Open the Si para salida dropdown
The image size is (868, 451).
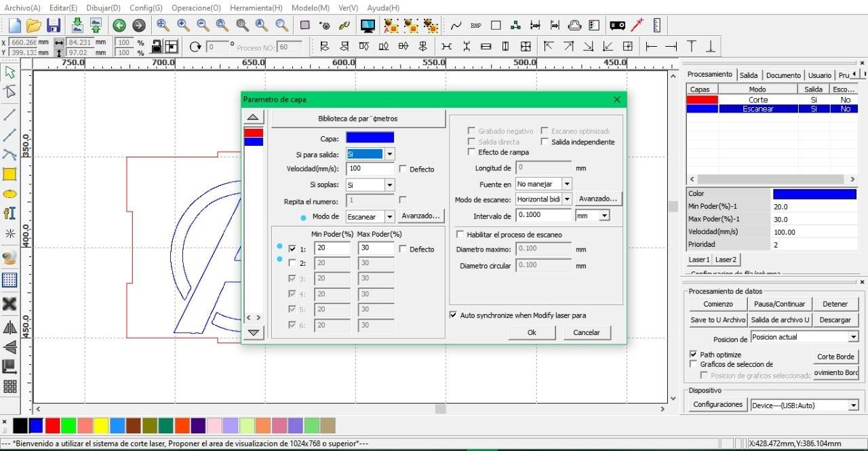coord(389,154)
